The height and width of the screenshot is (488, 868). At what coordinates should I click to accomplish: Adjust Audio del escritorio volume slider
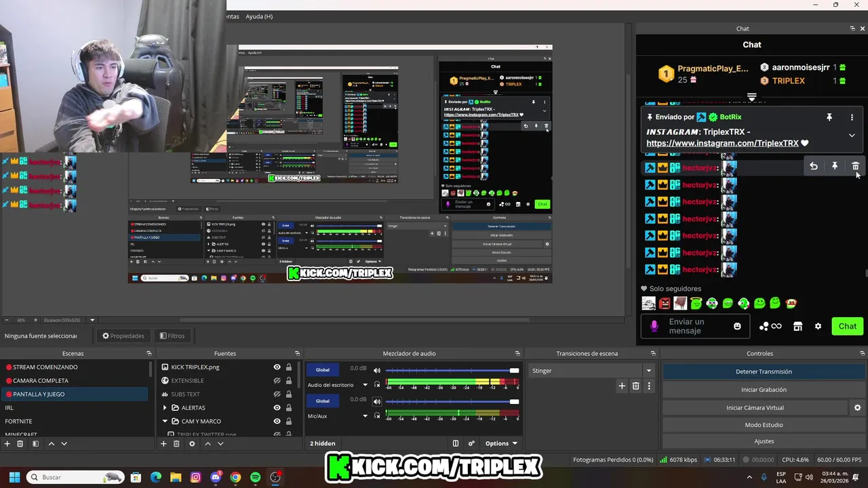(x=452, y=370)
